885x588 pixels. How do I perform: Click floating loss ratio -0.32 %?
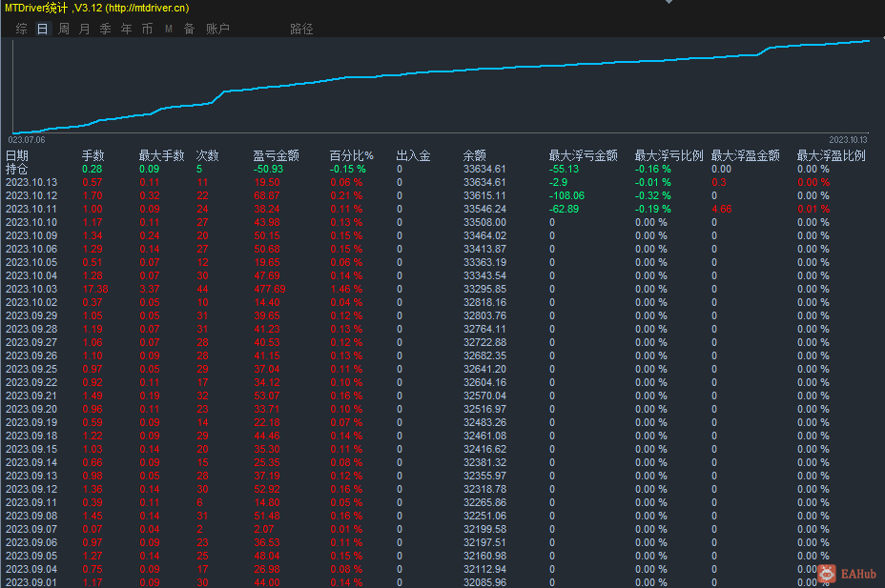[653, 195]
